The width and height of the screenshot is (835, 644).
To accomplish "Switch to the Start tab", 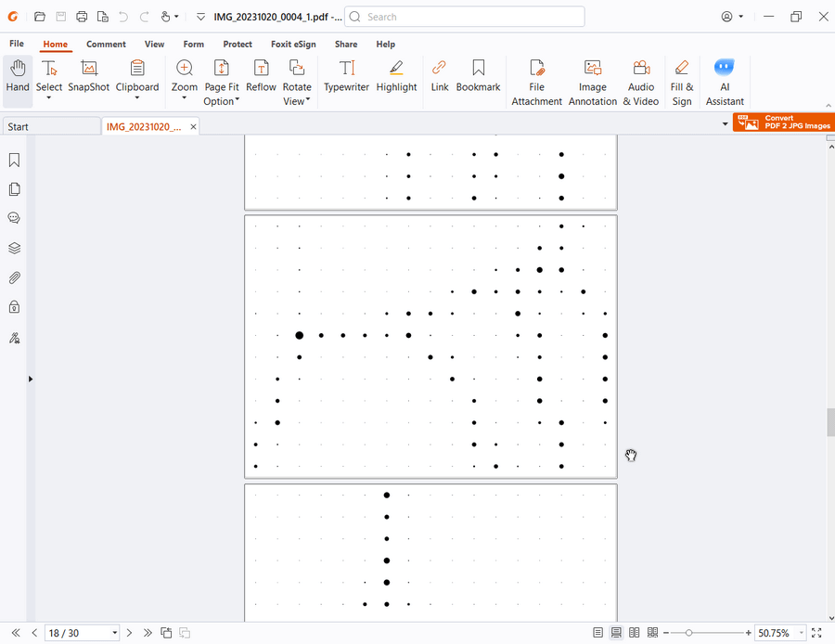I will point(51,126).
